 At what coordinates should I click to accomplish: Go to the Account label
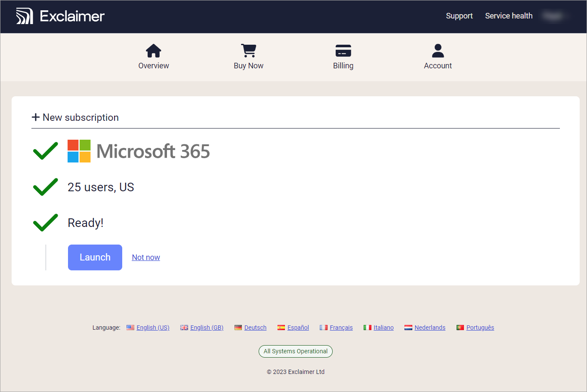[438, 66]
